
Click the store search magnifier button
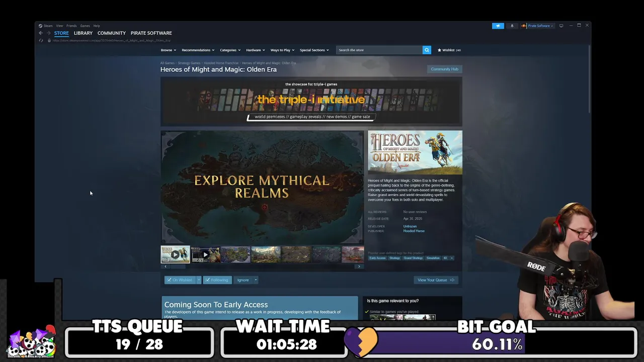[x=427, y=50]
